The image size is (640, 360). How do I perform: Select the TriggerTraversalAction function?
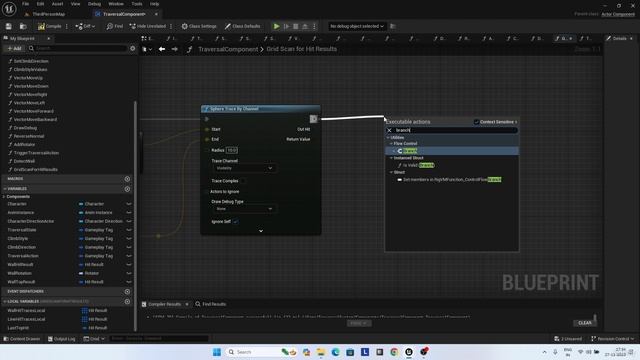pos(36,153)
